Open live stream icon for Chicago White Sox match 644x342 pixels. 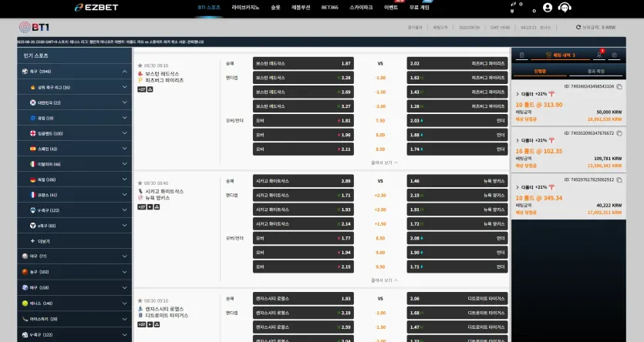(x=150, y=207)
